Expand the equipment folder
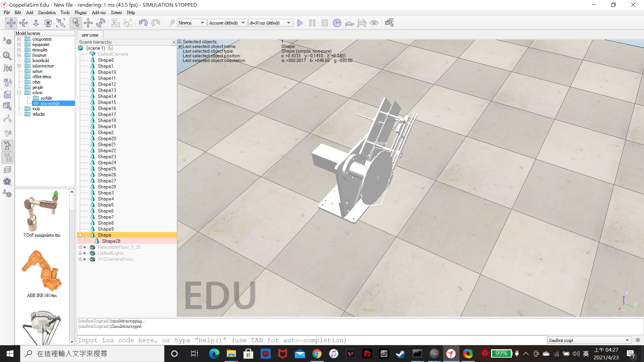 pos(19,45)
